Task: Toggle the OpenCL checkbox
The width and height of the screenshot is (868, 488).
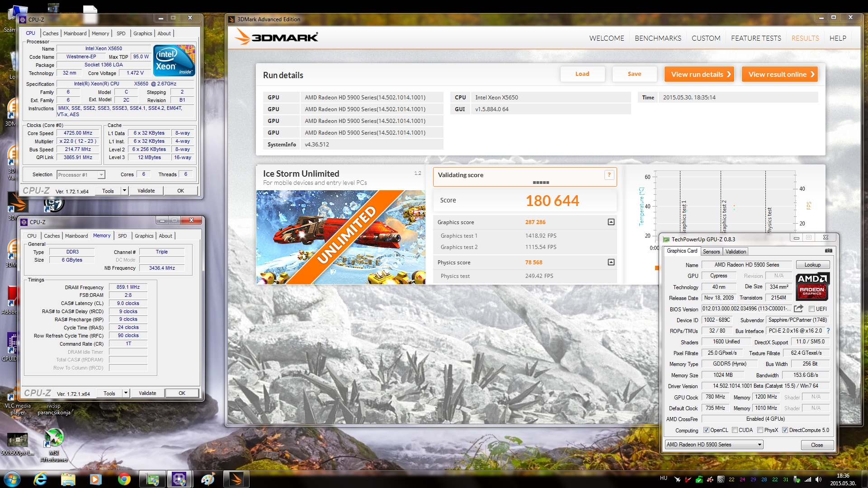Action: pyautogui.click(x=706, y=430)
